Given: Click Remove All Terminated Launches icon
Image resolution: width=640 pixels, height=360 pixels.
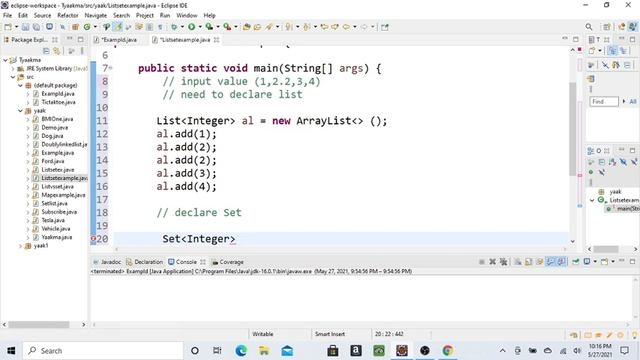Looking at the screenshot, I should coord(504,262).
